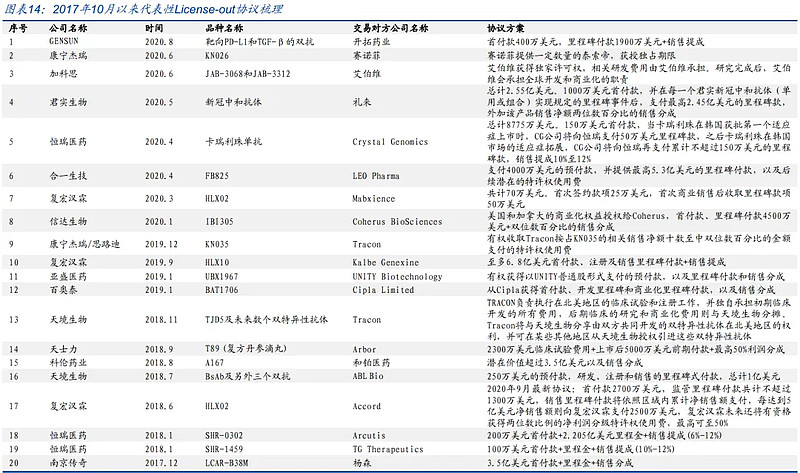Select partner 'Arcutis'

click(369, 435)
